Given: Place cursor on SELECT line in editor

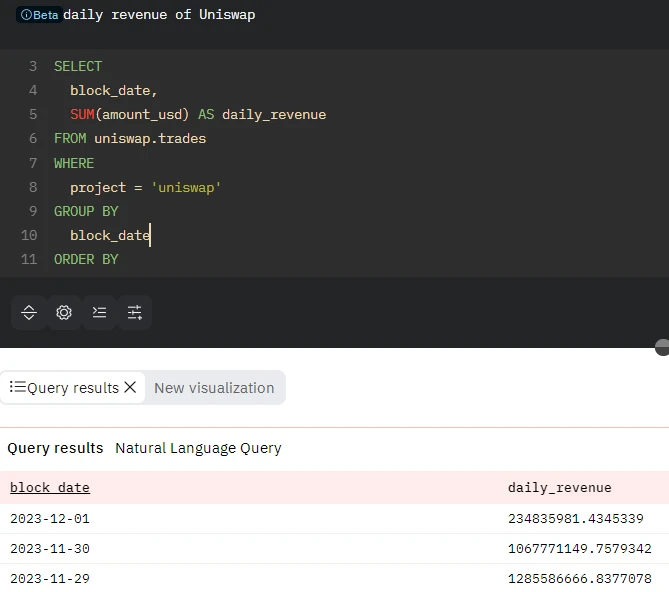Looking at the screenshot, I should coord(78,66).
